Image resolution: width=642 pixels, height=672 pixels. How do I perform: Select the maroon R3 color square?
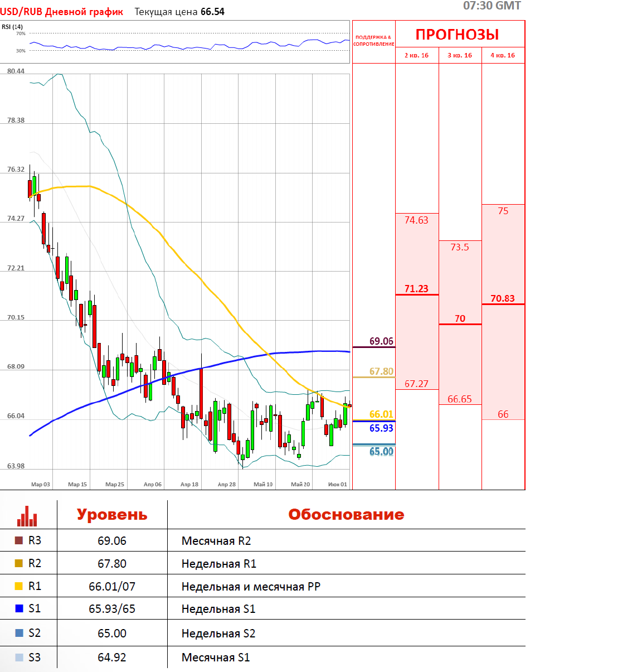click(x=19, y=540)
